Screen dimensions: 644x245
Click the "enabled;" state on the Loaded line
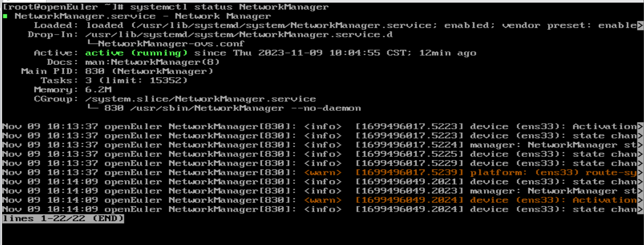(x=470, y=26)
